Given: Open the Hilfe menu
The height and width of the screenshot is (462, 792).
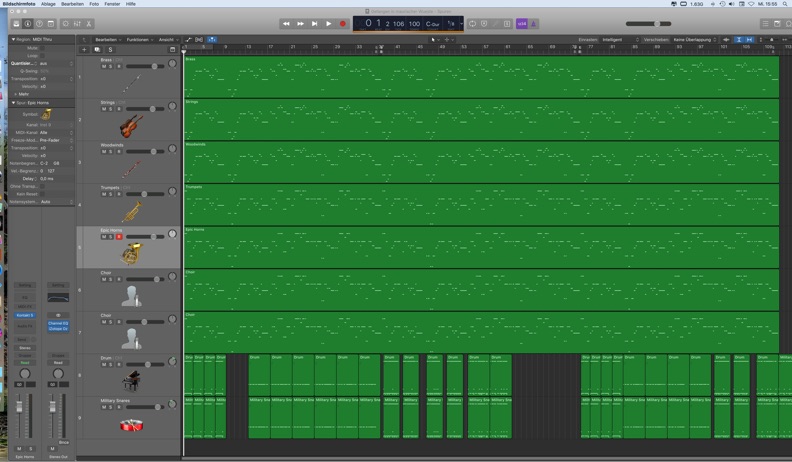Looking at the screenshot, I should click(130, 4).
